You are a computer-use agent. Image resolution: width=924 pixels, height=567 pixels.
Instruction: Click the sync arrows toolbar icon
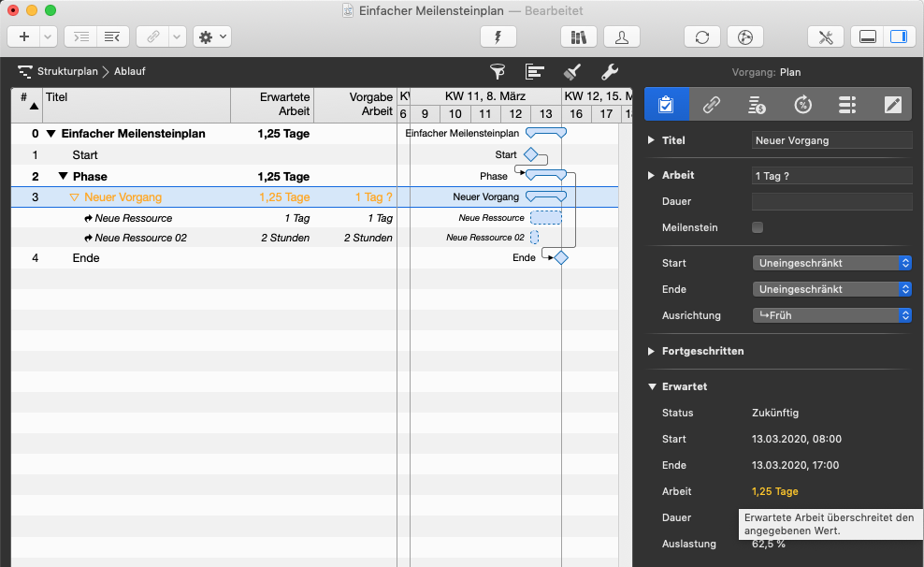[x=702, y=36]
